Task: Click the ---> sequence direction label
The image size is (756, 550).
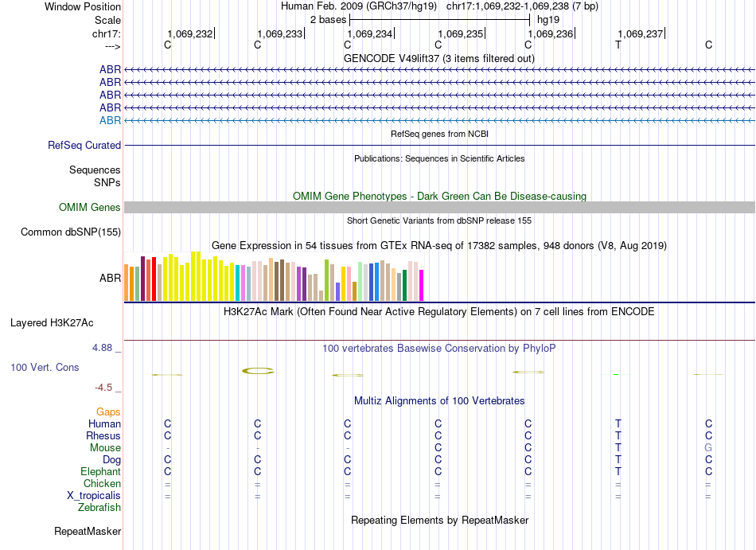Action: click(112, 46)
